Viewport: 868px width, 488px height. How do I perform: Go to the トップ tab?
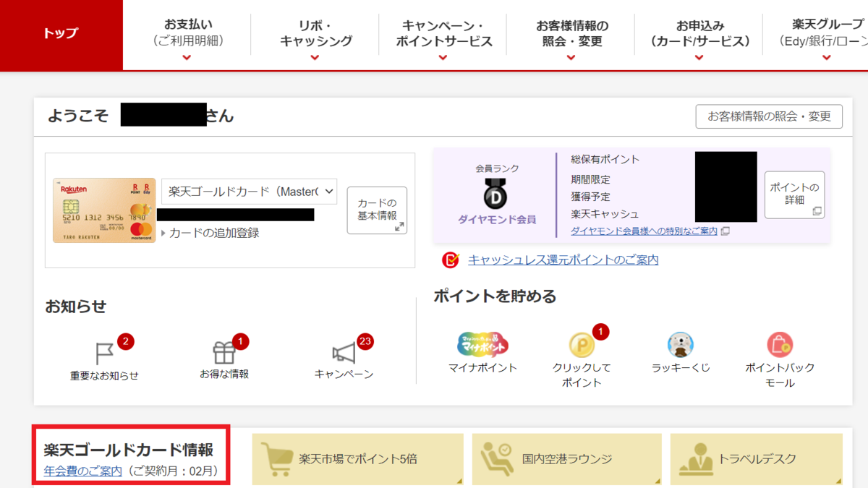(x=61, y=35)
